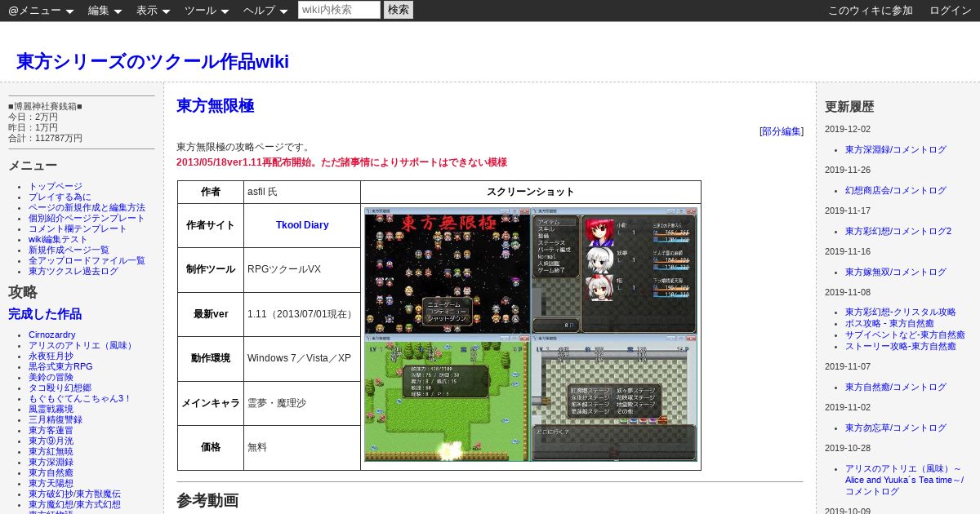Click the 完成した作品 heading link
The image size is (980, 514).
click(45, 314)
